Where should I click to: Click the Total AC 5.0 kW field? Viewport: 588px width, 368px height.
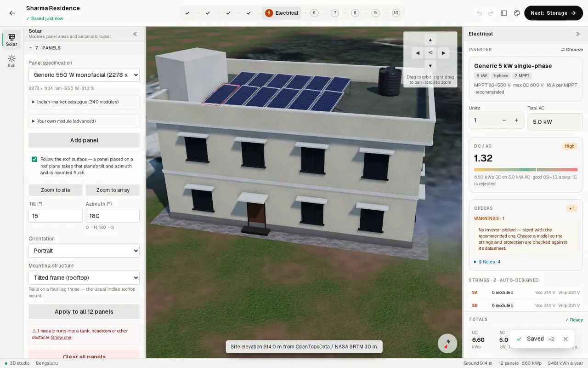tap(555, 122)
